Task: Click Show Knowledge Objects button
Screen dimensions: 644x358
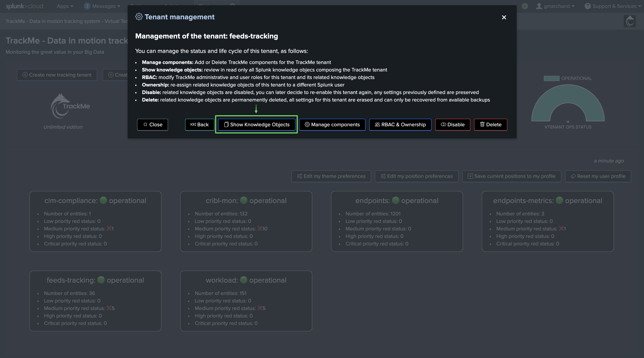Action: coord(257,125)
